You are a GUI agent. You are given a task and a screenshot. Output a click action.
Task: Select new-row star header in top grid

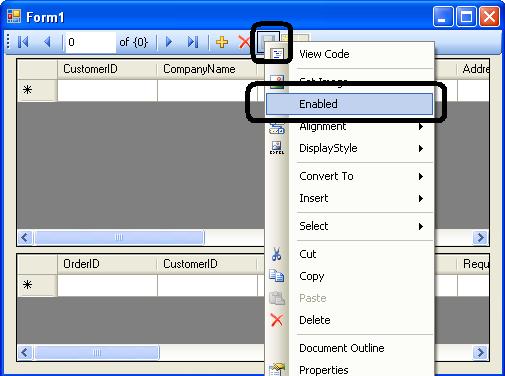click(x=37, y=90)
